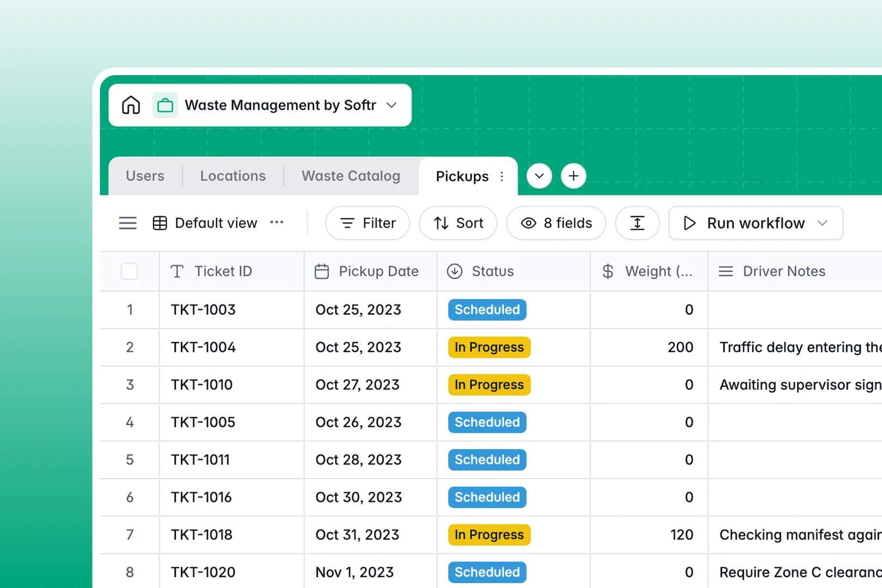The height and width of the screenshot is (588, 882).
Task: Switch to the Users tab
Action: tap(145, 176)
